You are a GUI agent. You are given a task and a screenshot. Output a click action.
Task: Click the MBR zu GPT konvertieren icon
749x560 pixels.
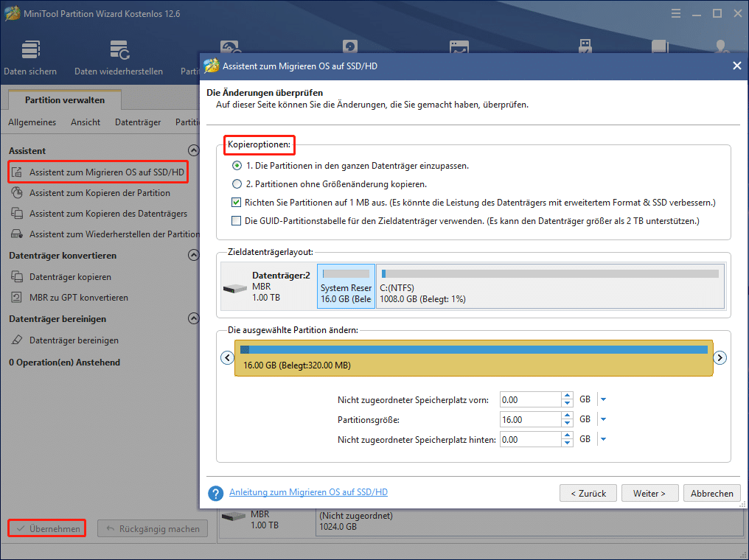pos(17,298)
